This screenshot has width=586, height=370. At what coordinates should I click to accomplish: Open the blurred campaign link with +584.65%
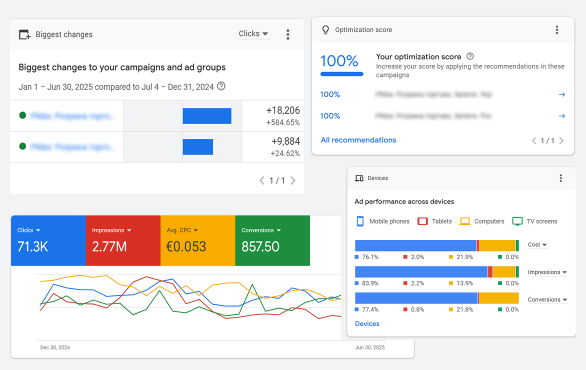click(73, 116)
